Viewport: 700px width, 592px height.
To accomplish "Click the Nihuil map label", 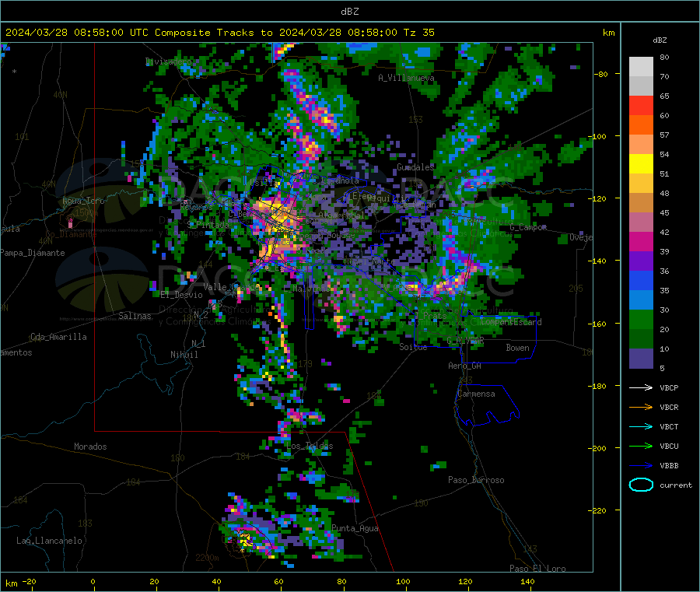I will (184, 355).
